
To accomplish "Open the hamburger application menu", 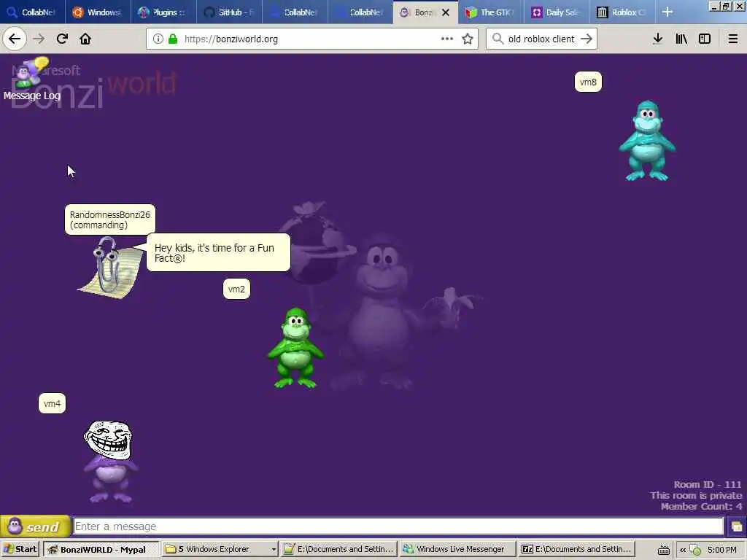I will 732,39.
